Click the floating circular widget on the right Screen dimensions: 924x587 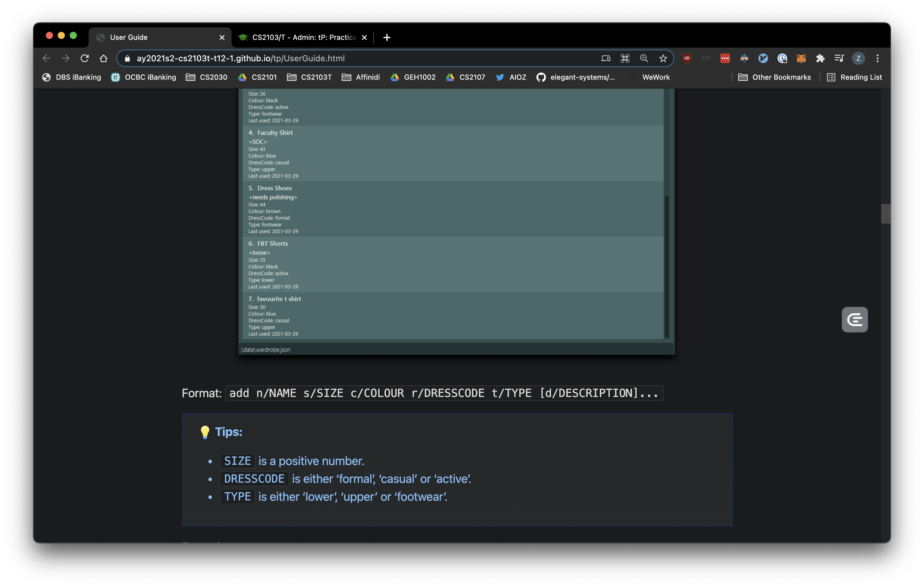click(855, 319)
